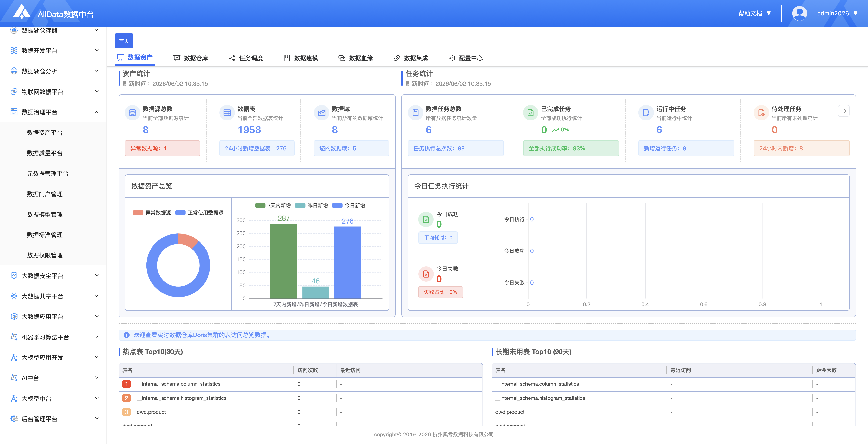The image size is (868, 444).
Task: Click the 大数据应用平台 cube icon
Action: click(14, 317)
